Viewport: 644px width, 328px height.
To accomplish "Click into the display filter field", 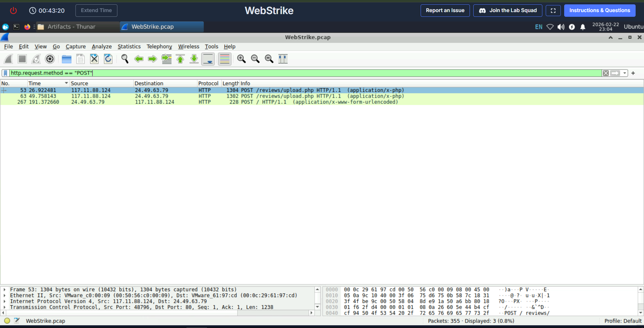I will pos(305,73).
